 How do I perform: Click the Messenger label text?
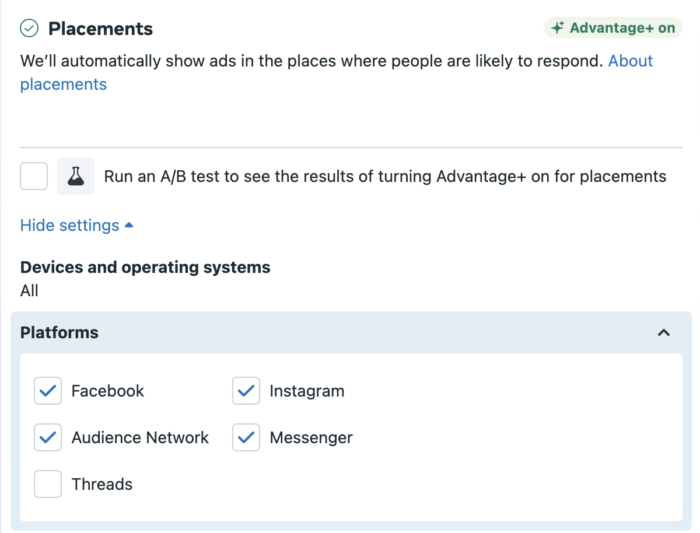(311, 437)
